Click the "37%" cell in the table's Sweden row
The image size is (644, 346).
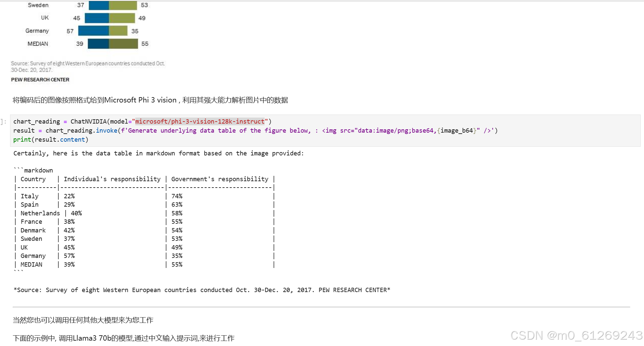69,239
